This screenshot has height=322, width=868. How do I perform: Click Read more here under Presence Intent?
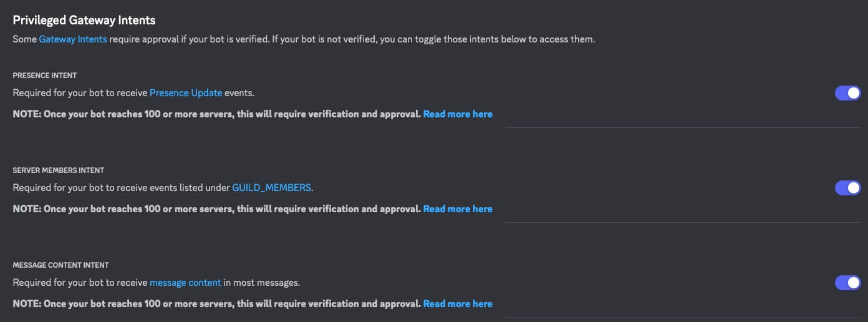click(x=458, y=114)
